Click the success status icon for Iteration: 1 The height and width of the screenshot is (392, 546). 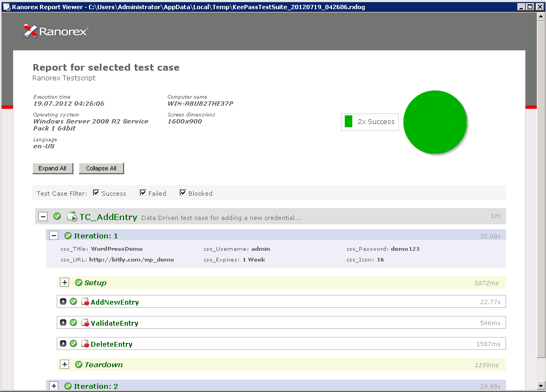click(x=68, y=236)
